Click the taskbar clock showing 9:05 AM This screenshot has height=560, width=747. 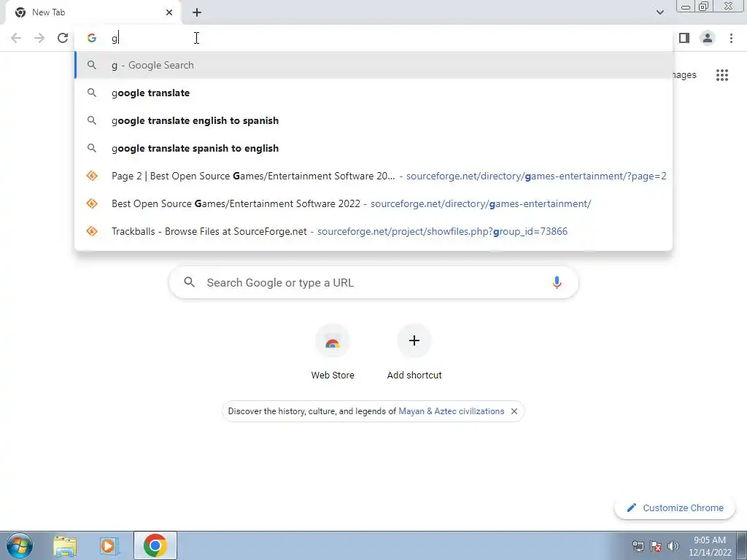coord(710,546)
